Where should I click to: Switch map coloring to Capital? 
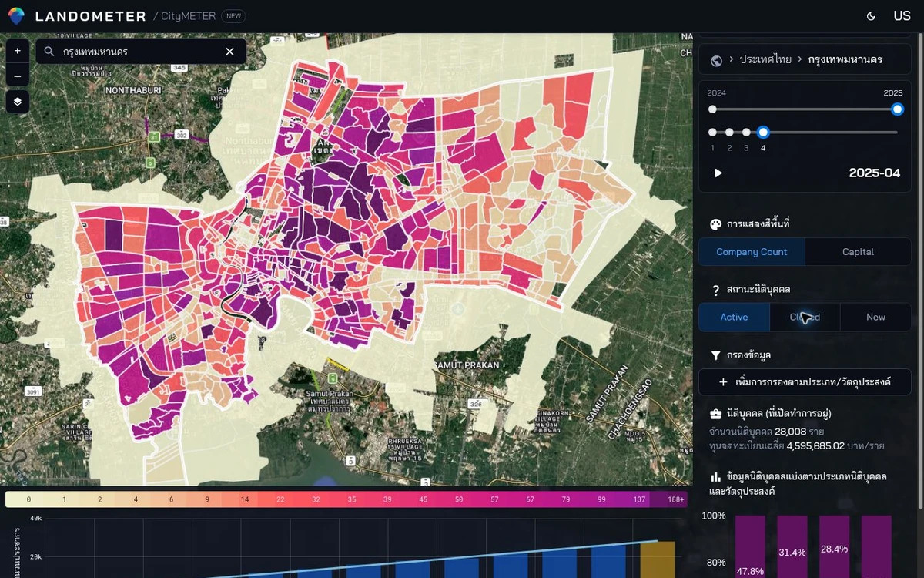858,252
